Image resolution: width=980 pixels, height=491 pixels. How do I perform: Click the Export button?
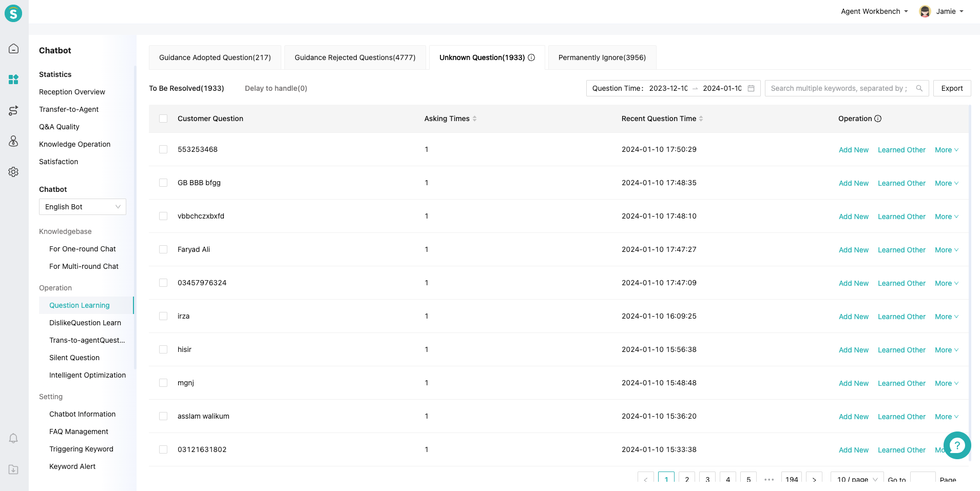coord(952,88)
